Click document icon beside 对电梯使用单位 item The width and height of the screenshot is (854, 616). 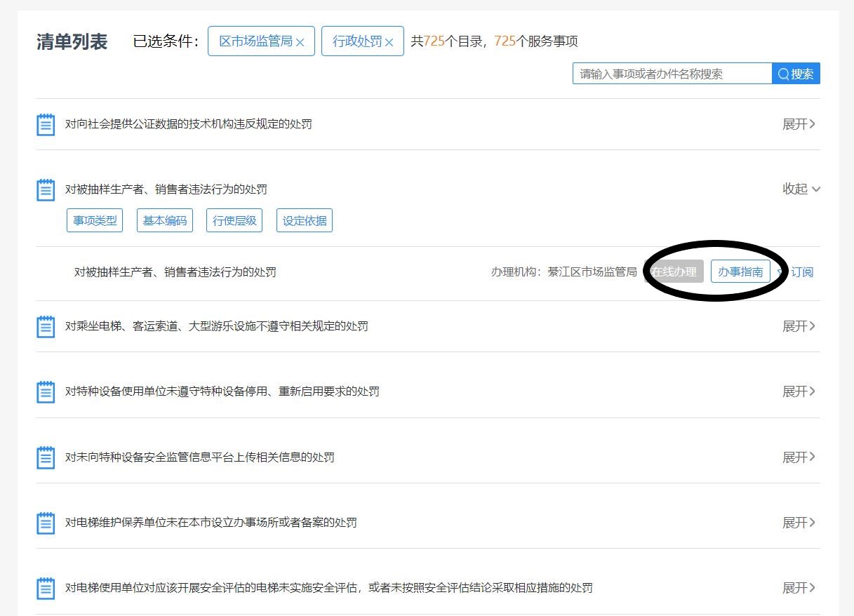[x=46, y=588]
